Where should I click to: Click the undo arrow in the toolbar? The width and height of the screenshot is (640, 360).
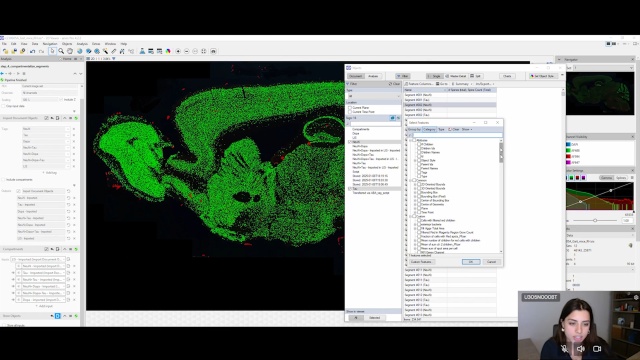(33, 51)
